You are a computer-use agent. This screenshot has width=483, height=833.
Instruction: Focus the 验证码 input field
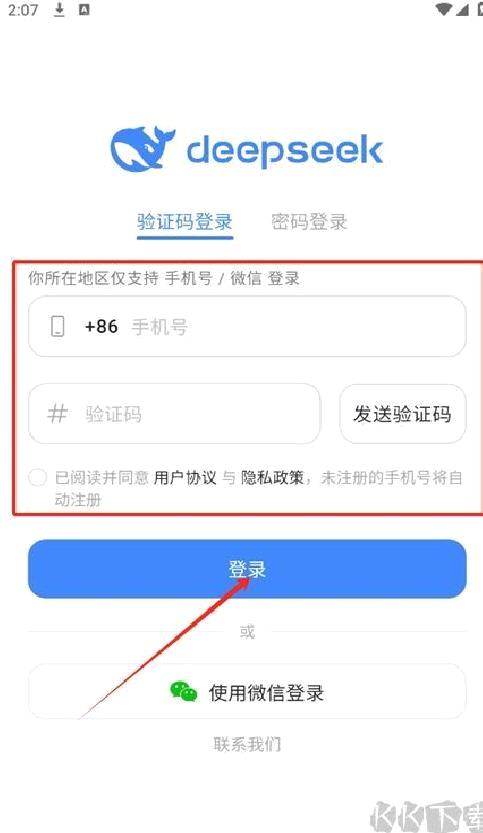pyautogui.click(x=174, y=413)
